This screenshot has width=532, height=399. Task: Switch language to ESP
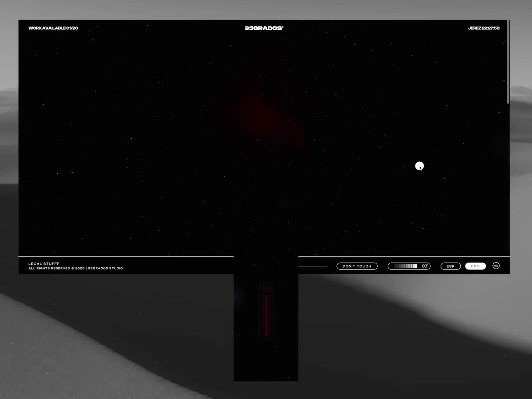click(x=450, y=266)
